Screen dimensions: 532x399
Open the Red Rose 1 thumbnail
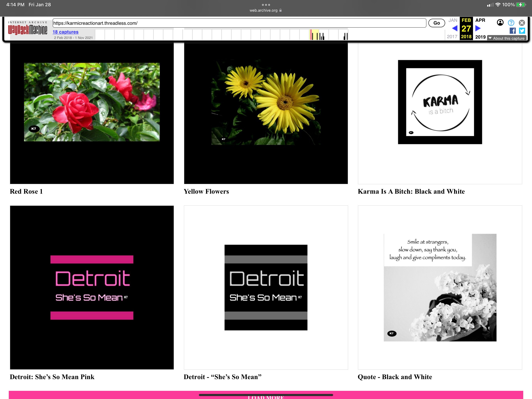point(92,113)
